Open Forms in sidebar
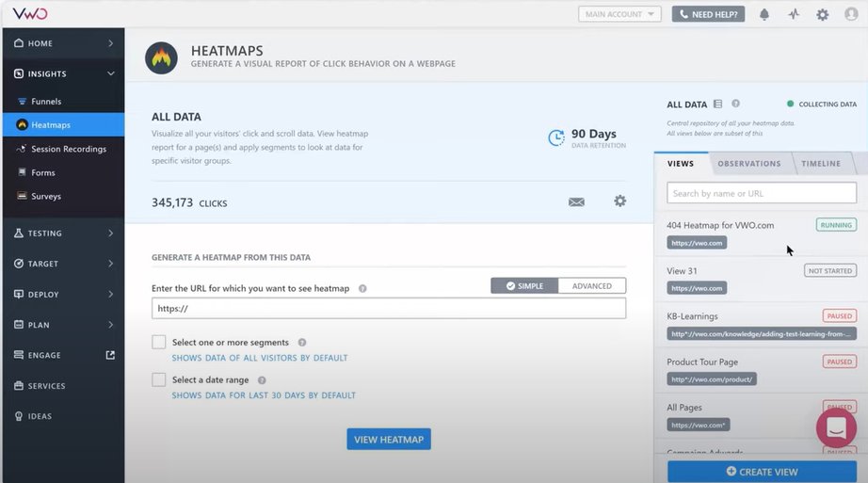This screenshot has height=483, width=868. (64, 172)
